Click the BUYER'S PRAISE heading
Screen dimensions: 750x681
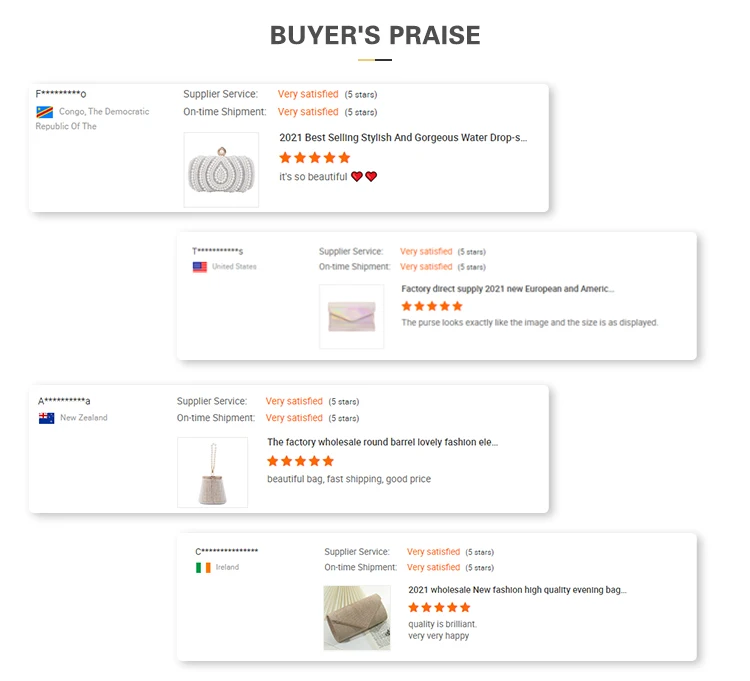[375, 36]
